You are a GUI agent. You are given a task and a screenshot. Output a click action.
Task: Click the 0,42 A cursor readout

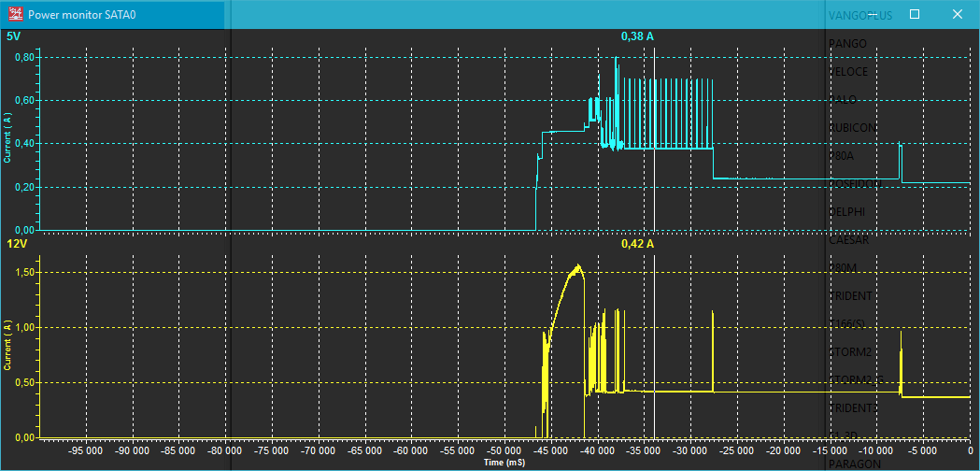tap(637, 243)
